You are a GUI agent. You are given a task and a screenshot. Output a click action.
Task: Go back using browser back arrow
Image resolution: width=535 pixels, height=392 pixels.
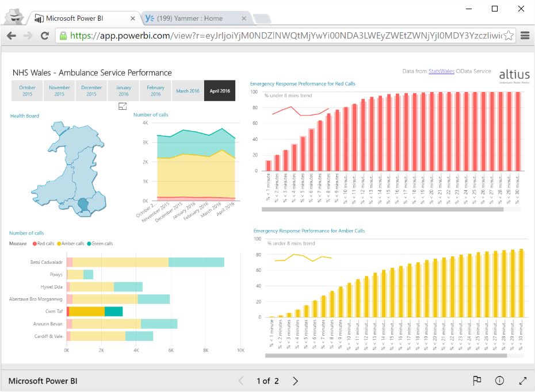click(x=12, y=36)
